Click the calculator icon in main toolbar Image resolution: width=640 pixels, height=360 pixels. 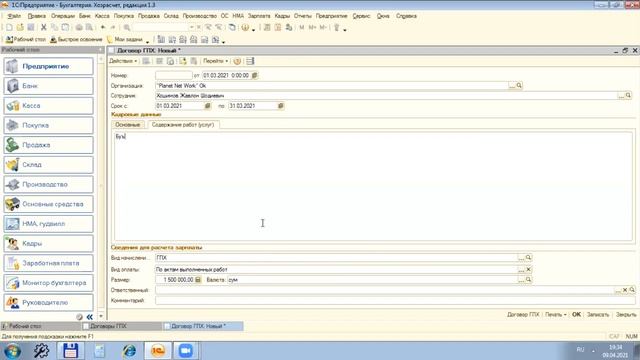coord(267,27)
